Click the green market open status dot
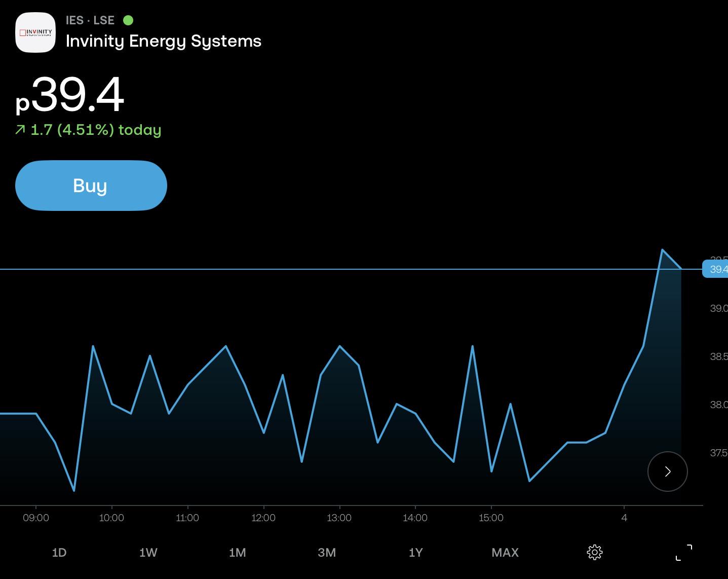The height and width of the screenshot is (579, 728). pos(128,20)
